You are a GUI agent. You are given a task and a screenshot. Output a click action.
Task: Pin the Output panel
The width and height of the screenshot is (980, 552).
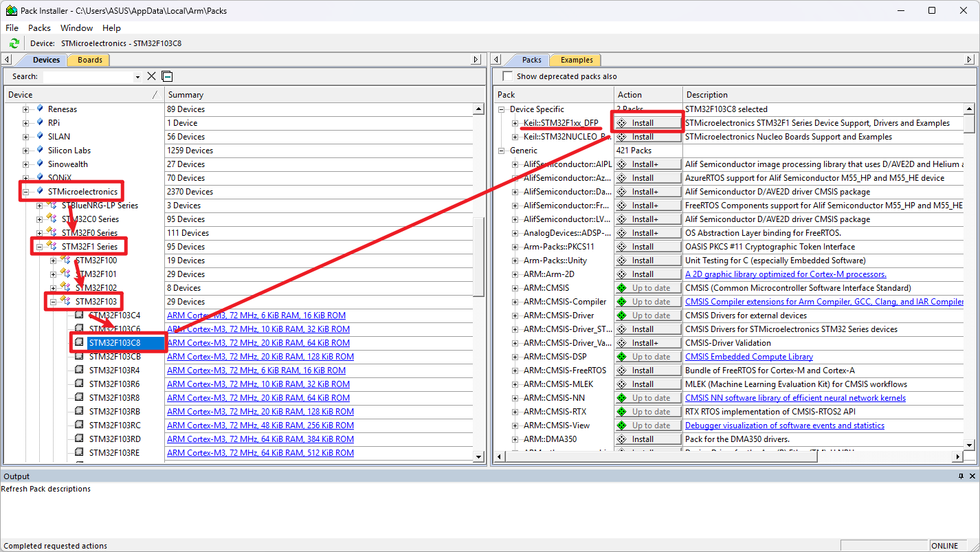tap(961, 476)
